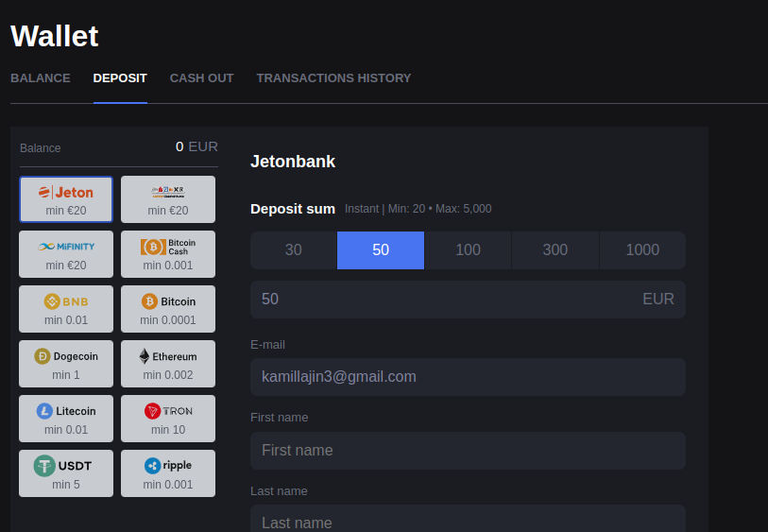Image resolution: width=768 pixels, height=532 pixels.
Task: Open the Balance tab
Action: tap(41, 78)
